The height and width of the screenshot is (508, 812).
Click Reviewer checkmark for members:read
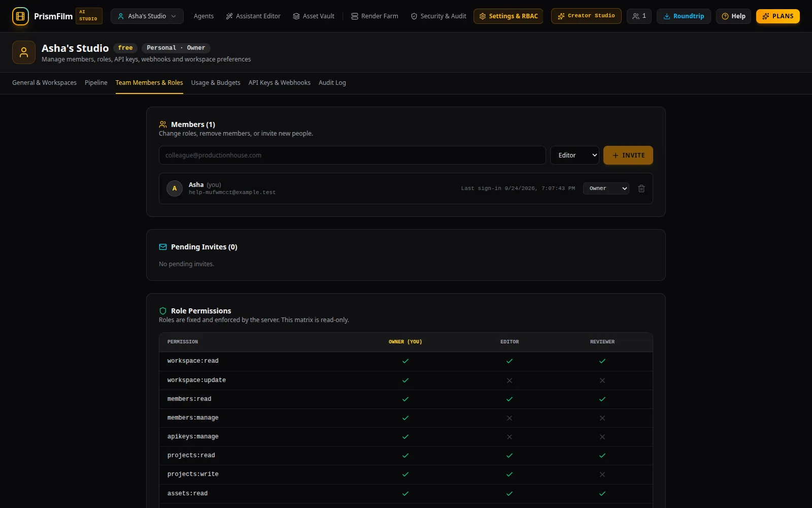point(602,399)
